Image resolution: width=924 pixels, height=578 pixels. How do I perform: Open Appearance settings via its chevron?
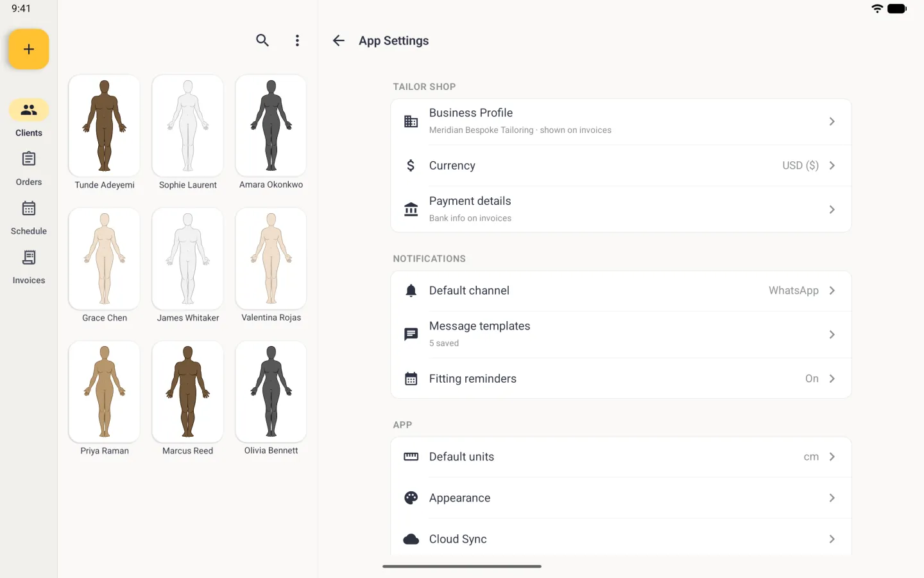click(832, 498)
